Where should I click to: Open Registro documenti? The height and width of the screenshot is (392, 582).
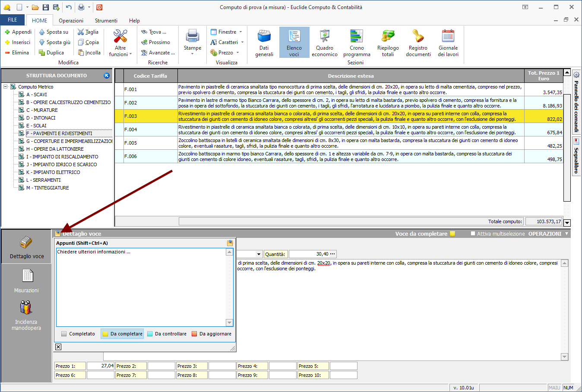coord(418,43)
